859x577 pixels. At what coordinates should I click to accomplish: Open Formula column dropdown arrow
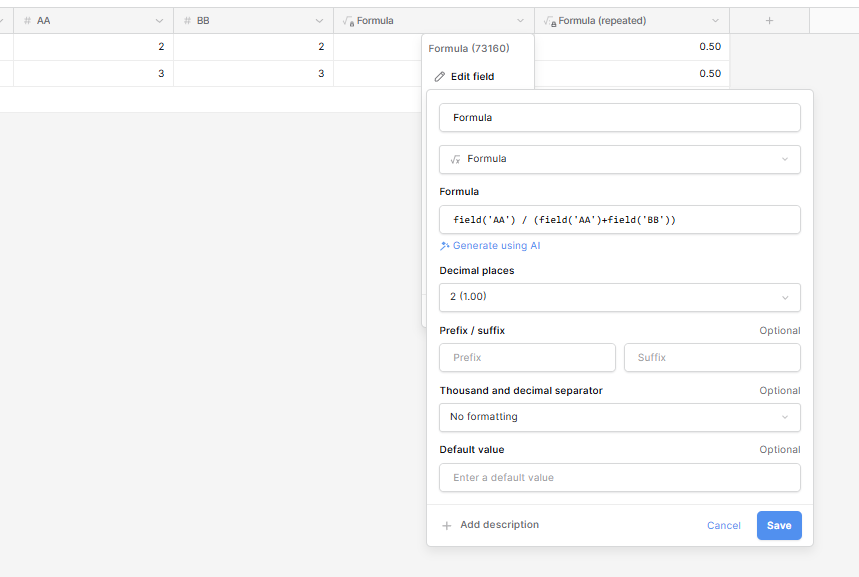[x=520, y=21]
